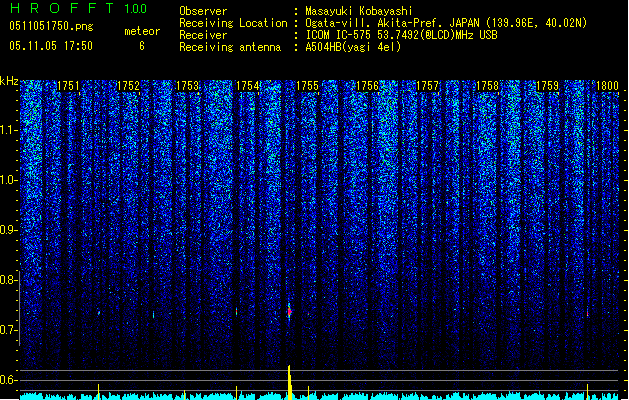
Task: Click the 1753 time marker
Action: (x=188, y=86)
